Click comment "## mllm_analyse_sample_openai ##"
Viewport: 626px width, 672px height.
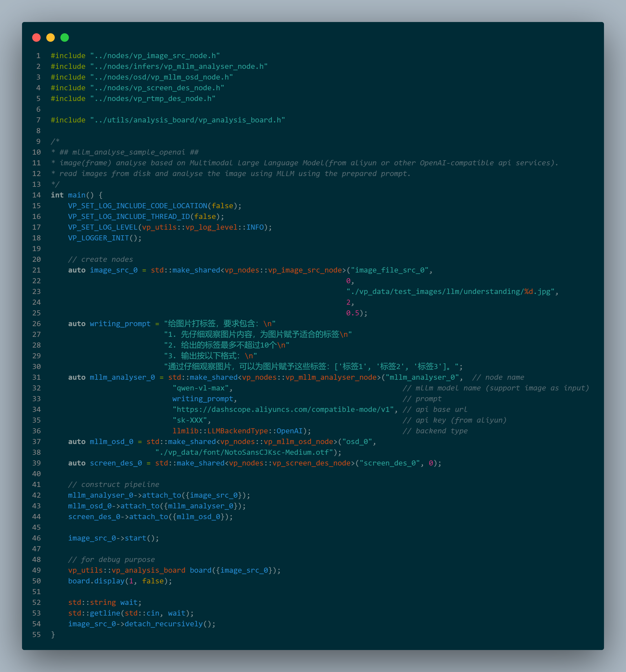click(129, 152)
